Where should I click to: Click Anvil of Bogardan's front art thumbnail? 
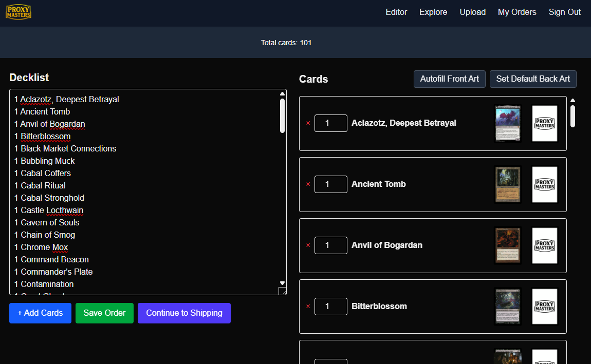click(x=508, y=245)
